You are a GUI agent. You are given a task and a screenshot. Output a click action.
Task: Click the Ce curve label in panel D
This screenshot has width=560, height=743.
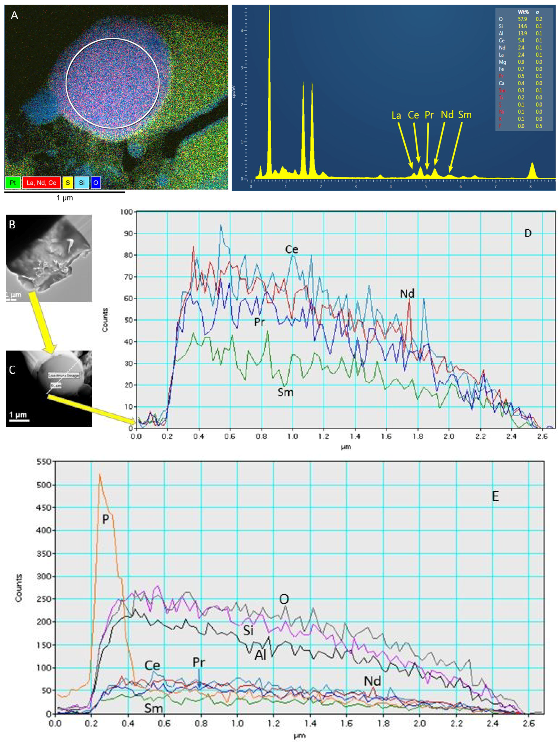291,249
